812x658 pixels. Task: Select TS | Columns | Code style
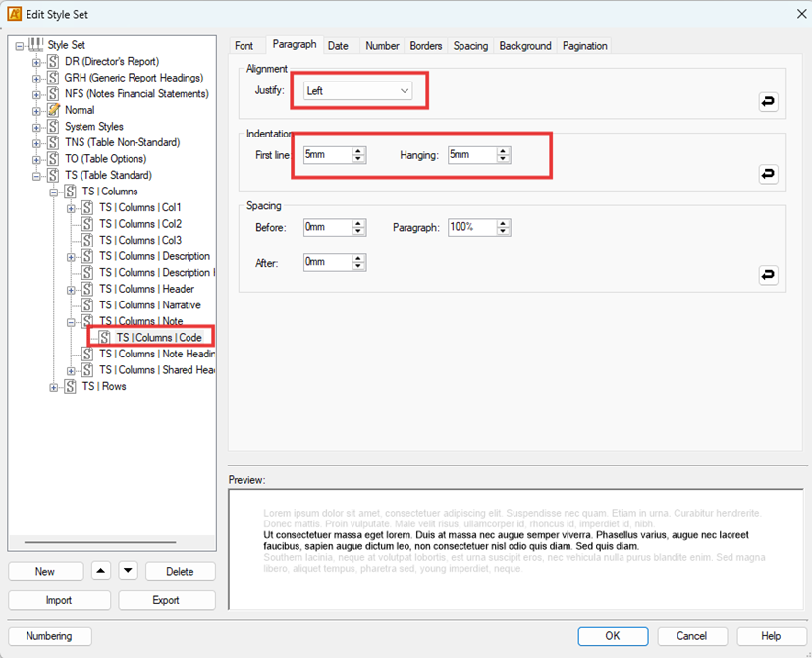pyautogui.click(x=159, y=338)
